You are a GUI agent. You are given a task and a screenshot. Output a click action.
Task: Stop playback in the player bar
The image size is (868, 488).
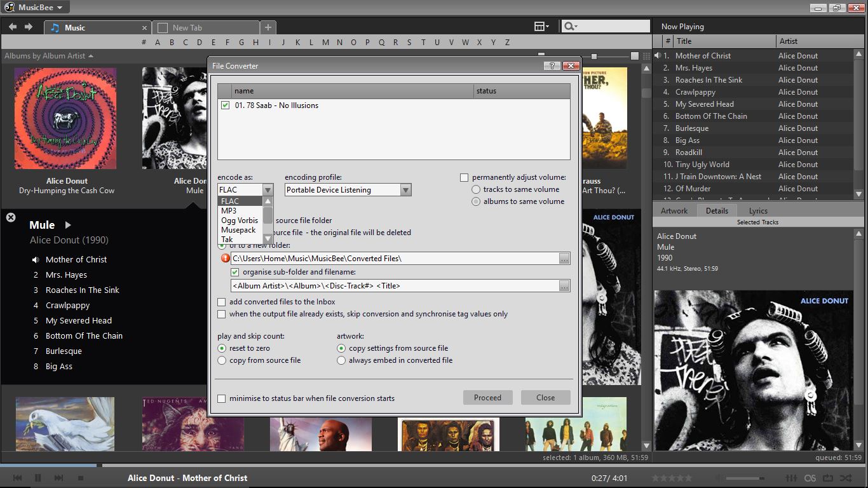(x=81, y=478)
